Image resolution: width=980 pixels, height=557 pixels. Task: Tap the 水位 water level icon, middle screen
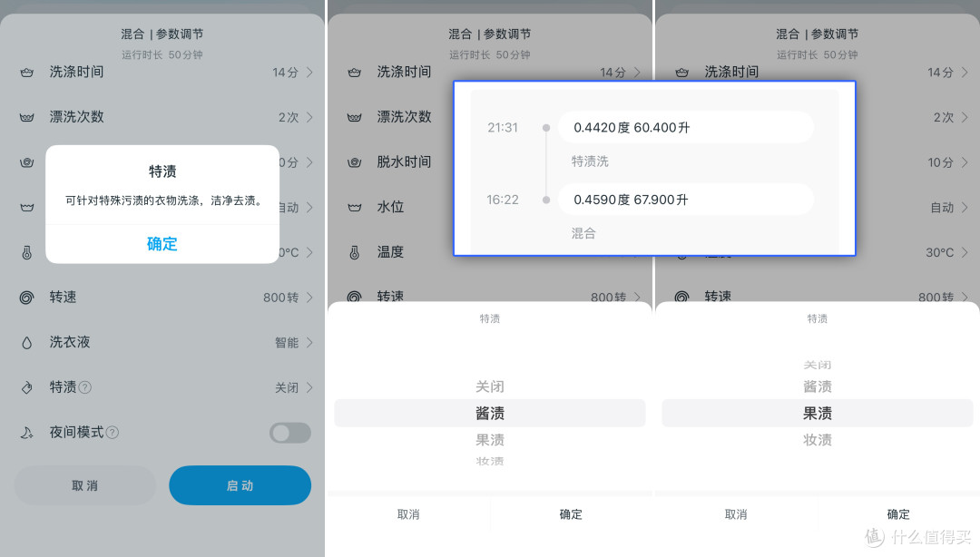click(x=355, y=208)
